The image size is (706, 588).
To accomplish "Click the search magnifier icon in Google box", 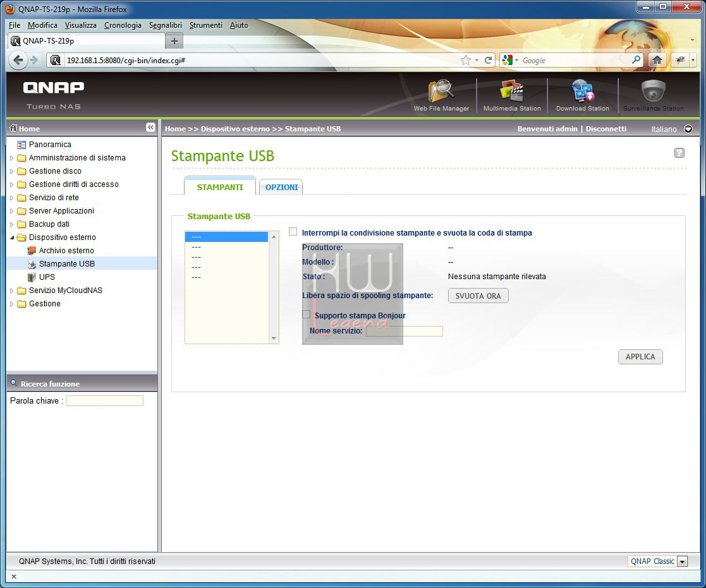I will [x=636, y=59].
